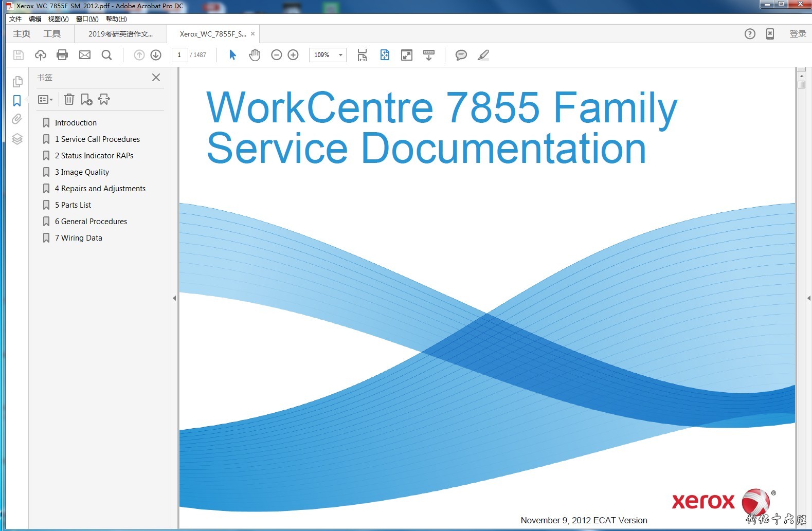Open the zoom percentage dropdown
Image resolution: width=812 pixels, height=531 pixels.
pos(340,55)
